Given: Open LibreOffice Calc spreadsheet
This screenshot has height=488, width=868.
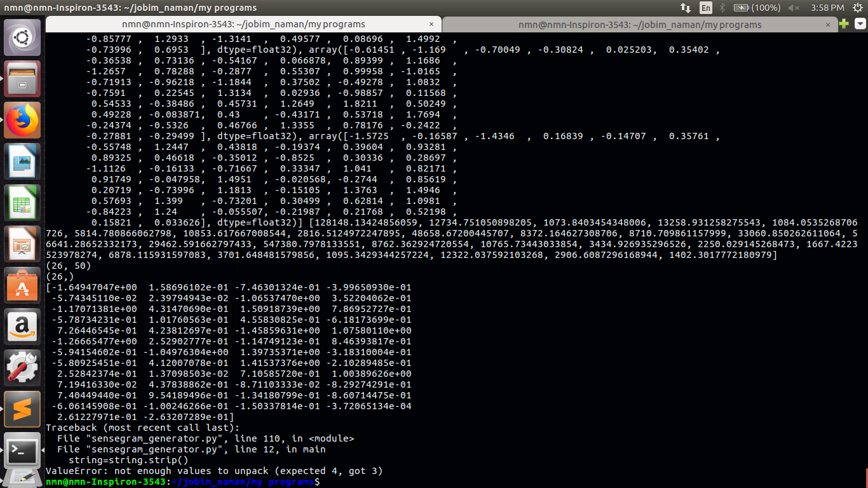Looking at the screenshot, I should [22, 203].
